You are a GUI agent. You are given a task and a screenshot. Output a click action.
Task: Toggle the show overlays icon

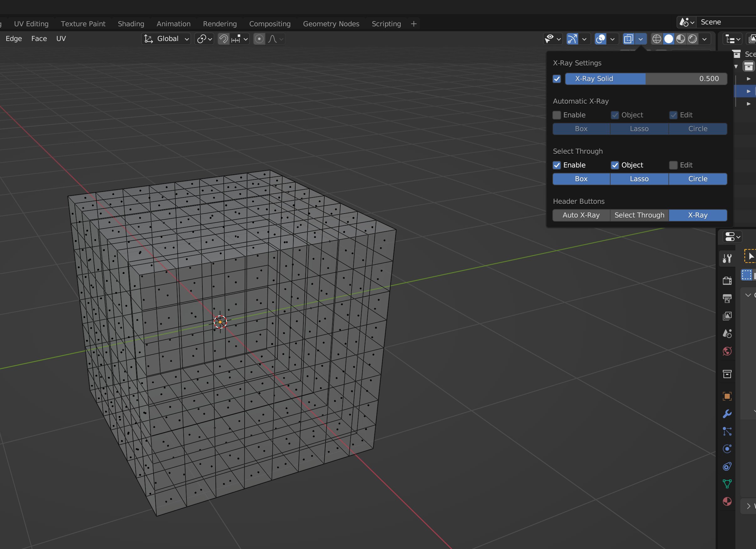pos(600,39)
